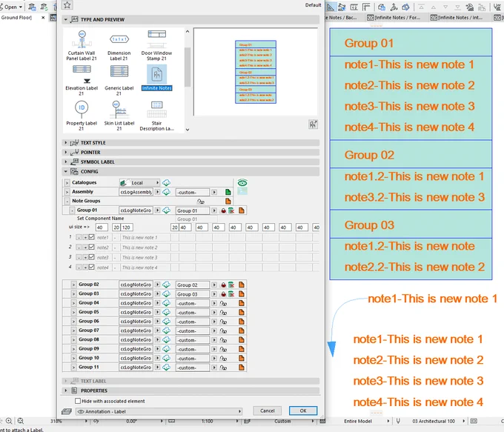Click the plus button on note1 row

point(85,238)
